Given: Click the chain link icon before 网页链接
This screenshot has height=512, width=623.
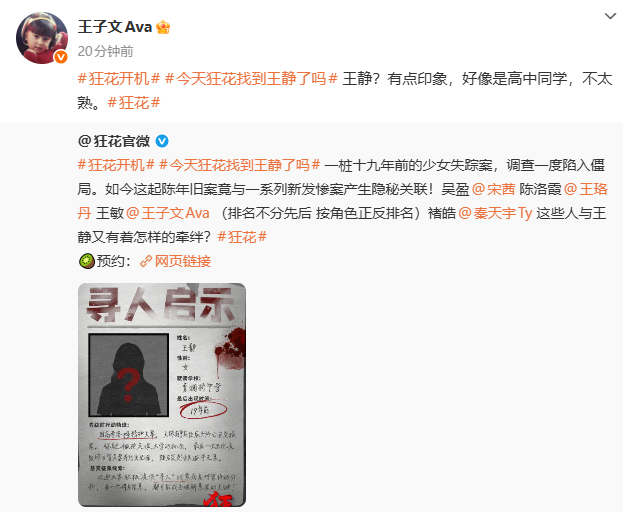Looking at the screenshot, I should [146, 261].
